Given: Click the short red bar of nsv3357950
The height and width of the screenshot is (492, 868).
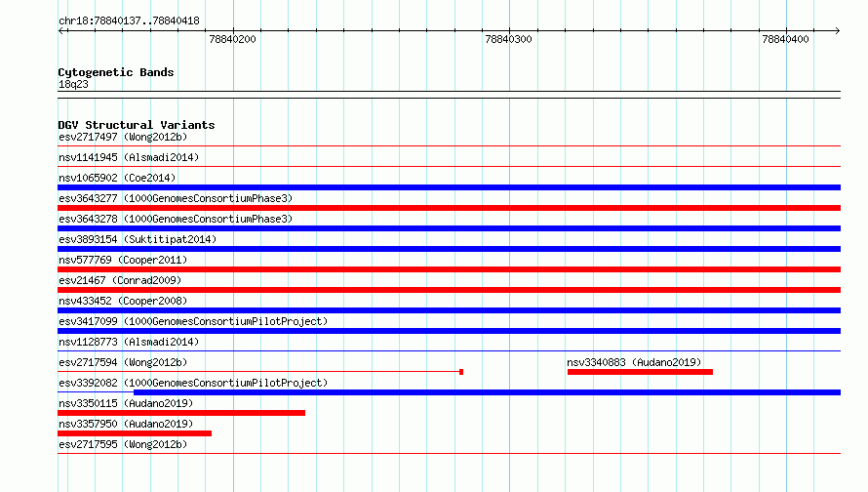Looking at the screenshot, I should point(135,433).
